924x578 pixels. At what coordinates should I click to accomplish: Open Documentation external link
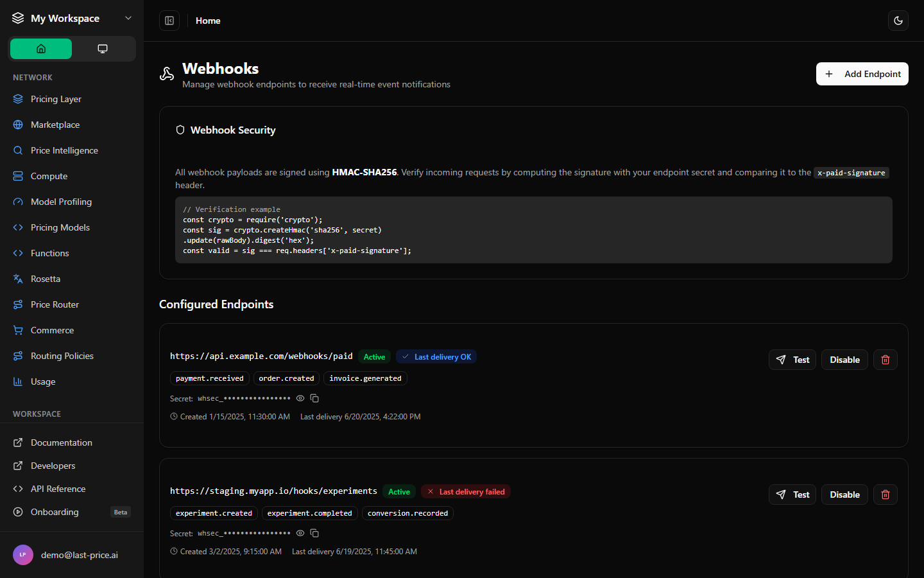[x=72, y=442]
